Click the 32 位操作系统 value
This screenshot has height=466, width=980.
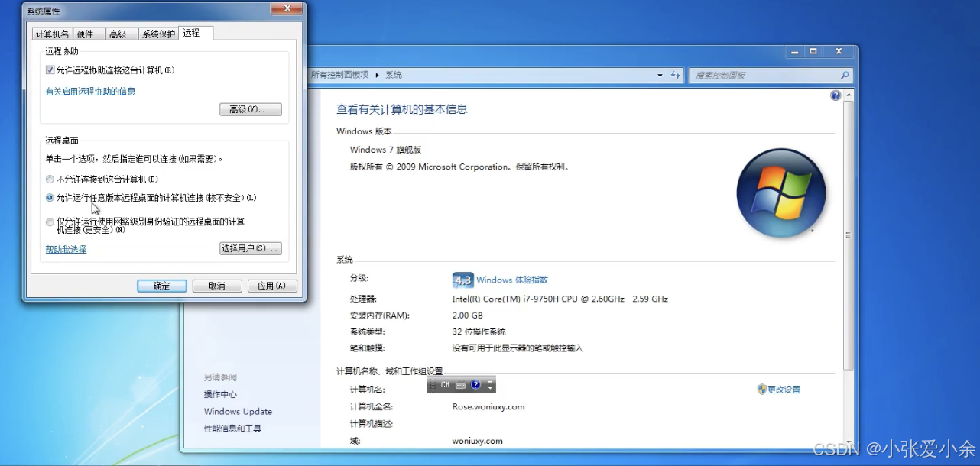point(479,332)
